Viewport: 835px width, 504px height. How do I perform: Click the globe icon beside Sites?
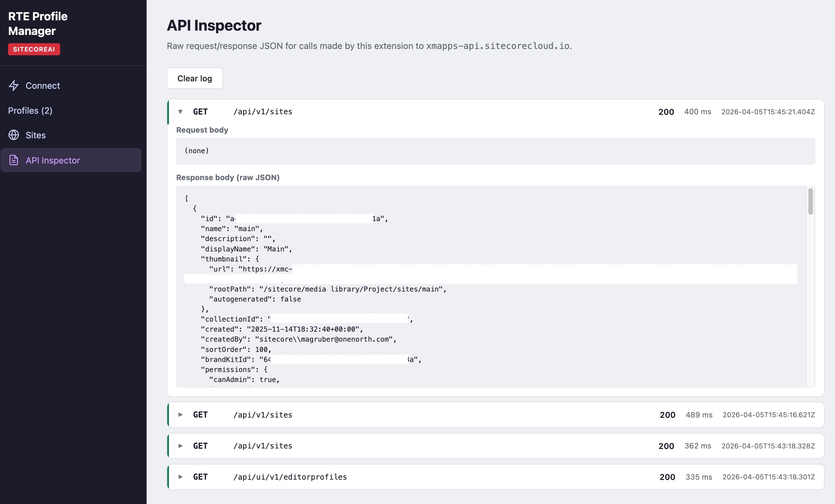click(13, 135)
